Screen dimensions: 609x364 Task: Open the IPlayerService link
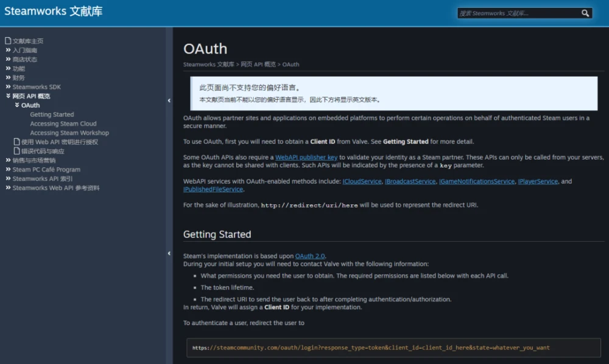(x=538, y=181)
